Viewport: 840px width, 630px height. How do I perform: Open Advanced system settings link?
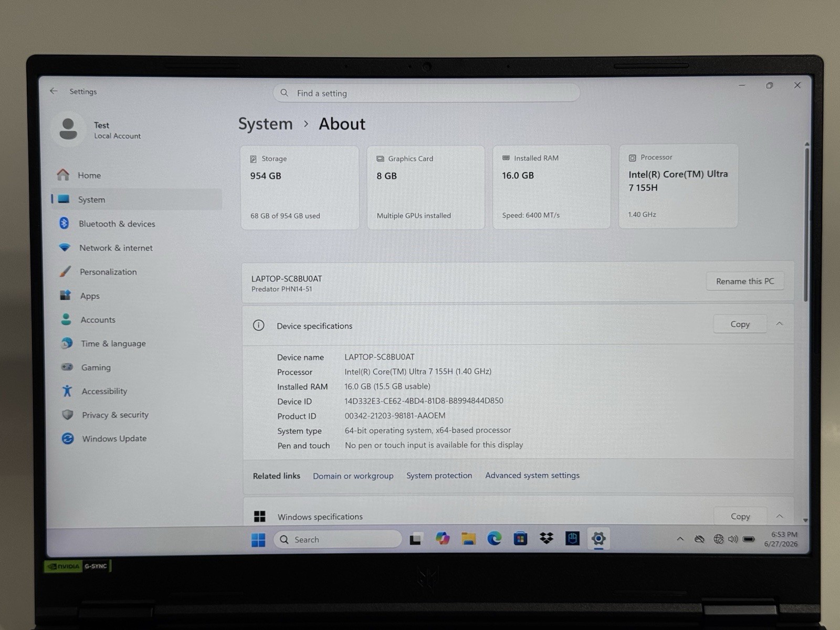(532, 475)
